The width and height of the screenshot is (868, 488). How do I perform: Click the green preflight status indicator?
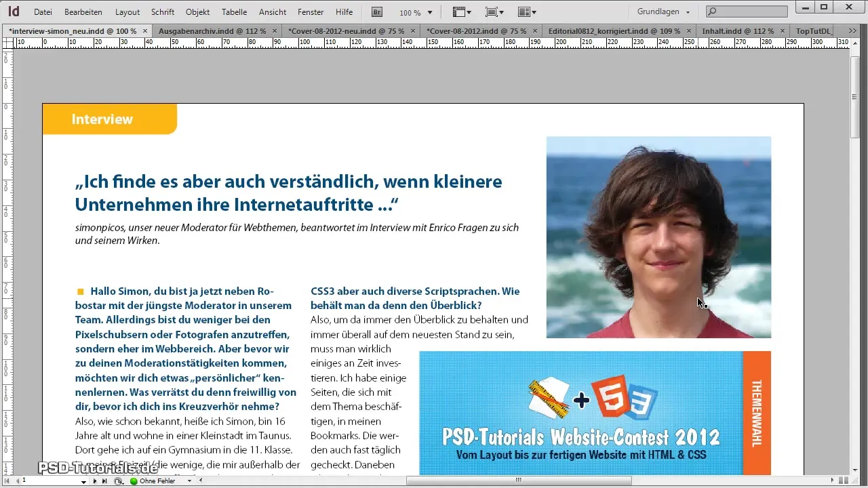pos(134,481)
